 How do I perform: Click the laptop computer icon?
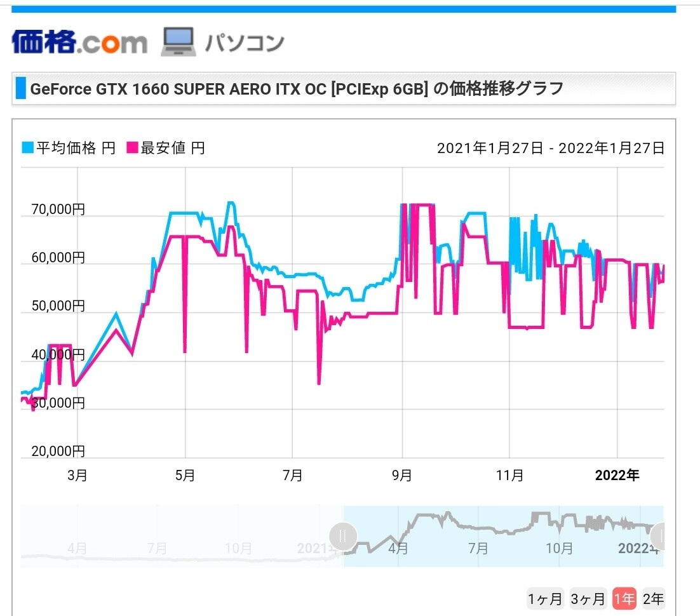tap(178, 42)
